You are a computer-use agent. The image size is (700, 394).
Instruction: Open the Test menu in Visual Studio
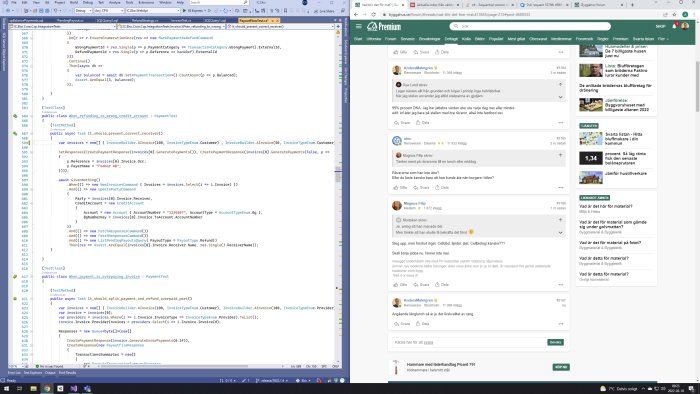101,3
